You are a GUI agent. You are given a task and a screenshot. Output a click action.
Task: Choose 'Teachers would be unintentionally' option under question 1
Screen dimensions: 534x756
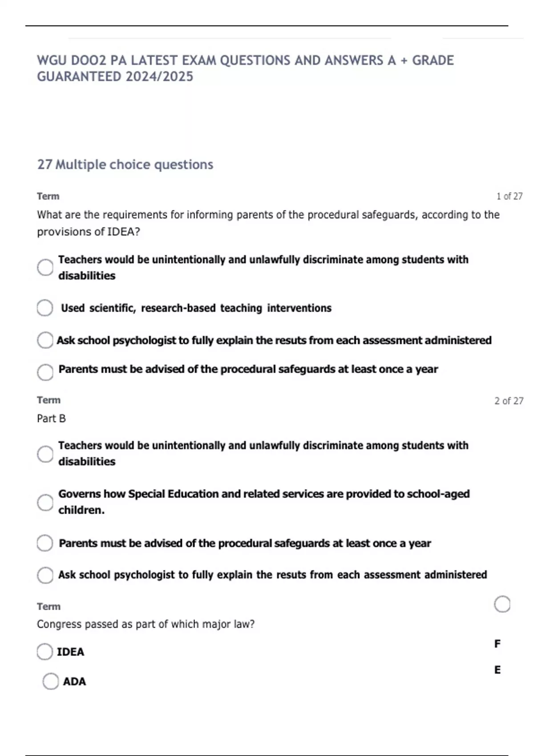click(45, 267)
